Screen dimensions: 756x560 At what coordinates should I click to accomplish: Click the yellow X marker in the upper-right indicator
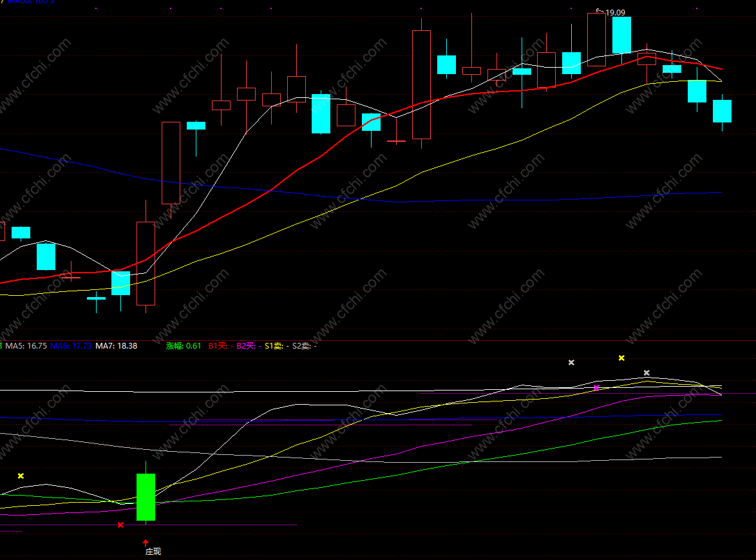click(621, 358)
